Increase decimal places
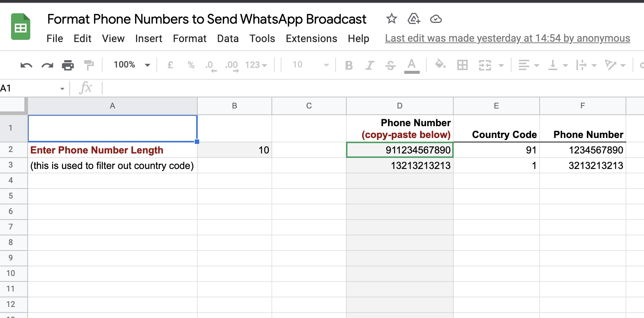Viewport: 644px width, 318px height. (232, 66)
